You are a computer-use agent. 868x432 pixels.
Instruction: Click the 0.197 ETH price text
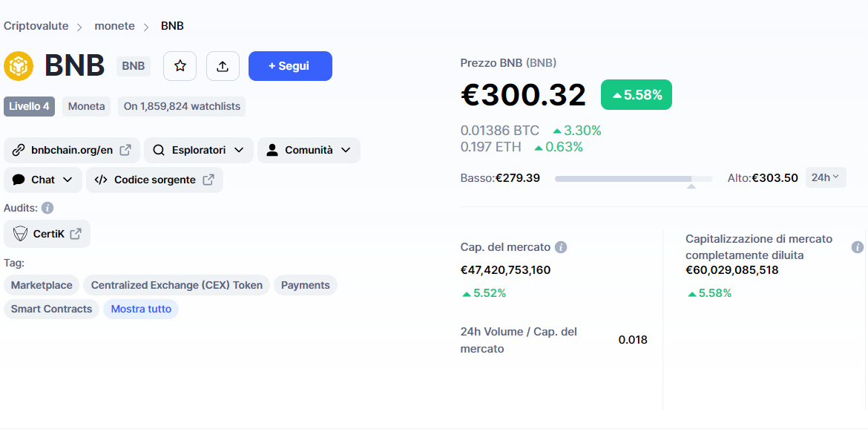(490, 147)
